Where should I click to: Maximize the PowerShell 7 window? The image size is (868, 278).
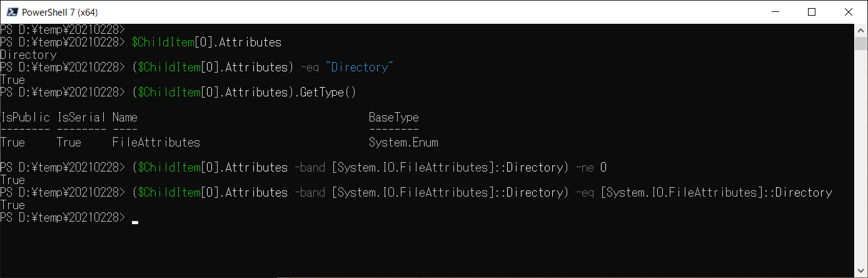coord(811,12)
